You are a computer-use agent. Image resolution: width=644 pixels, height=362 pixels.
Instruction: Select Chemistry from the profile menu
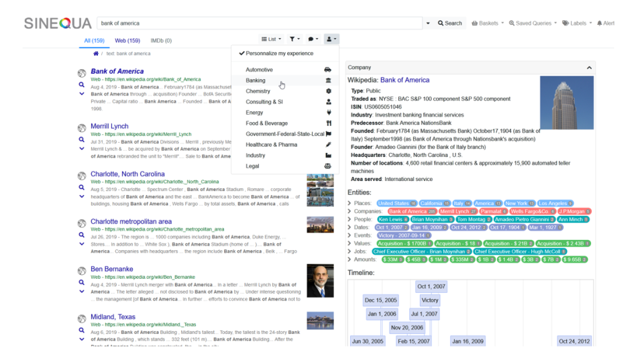pyautogui.click(x=285, y=91)
